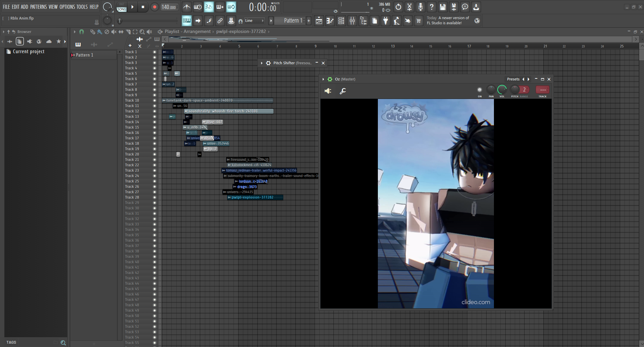Open the news chat bubble icon
Viewport: 644px width, 347px height.
tap(465, 7)
